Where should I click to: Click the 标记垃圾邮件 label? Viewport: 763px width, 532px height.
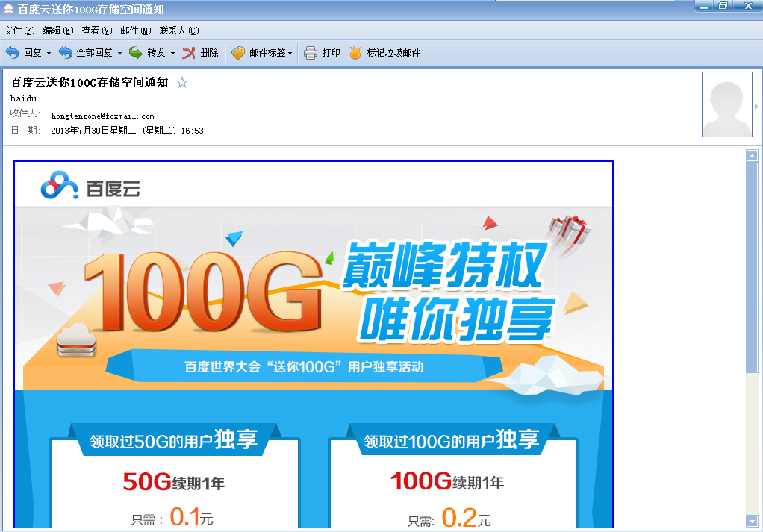[x=393, y=52]
